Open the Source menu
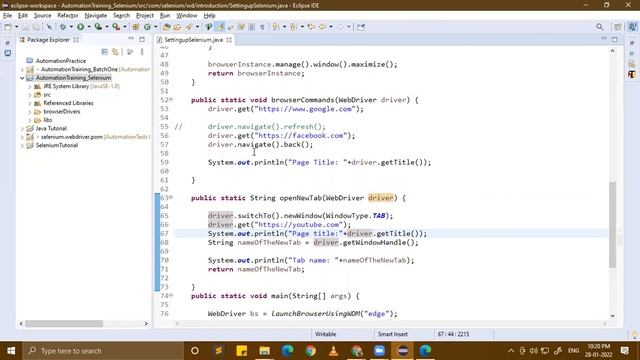Screen dimensions: 640x360 coord(42,16)
